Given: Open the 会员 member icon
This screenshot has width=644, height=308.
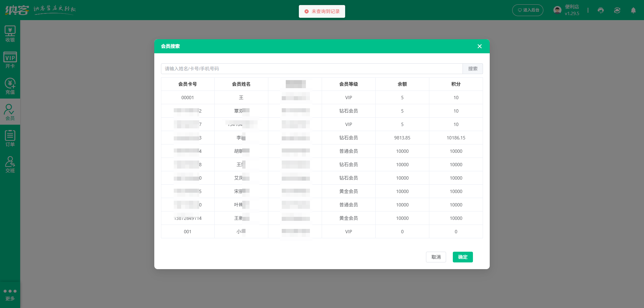Looking at the screenshot, I should (x=10, y=112).
